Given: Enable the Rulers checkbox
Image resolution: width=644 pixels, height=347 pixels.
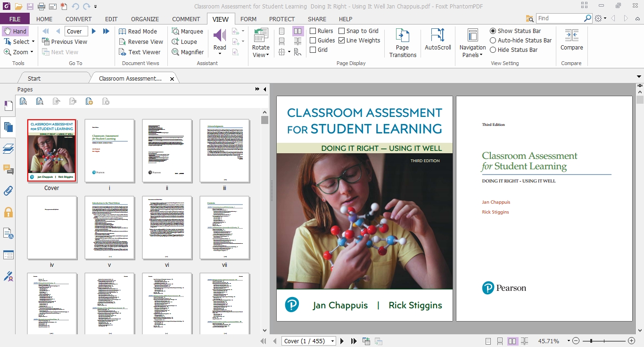Looking at the screenshot, I should (313, 31).
